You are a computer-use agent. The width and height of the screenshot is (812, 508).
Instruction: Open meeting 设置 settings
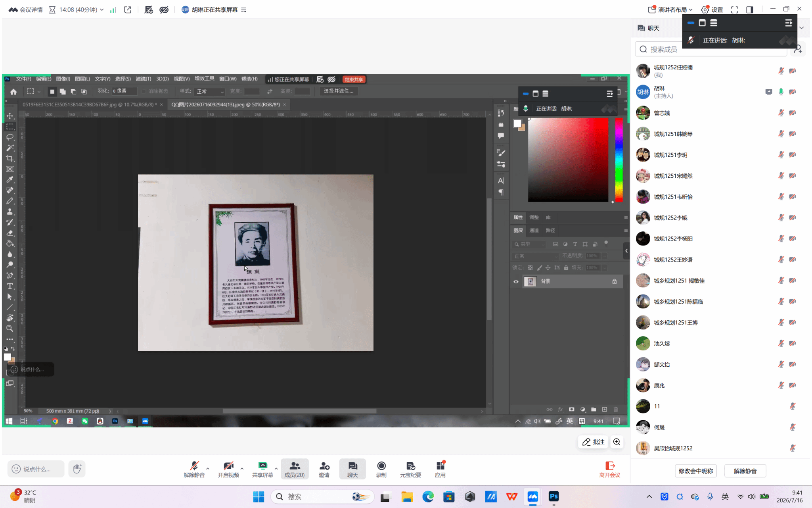(712, 10)
